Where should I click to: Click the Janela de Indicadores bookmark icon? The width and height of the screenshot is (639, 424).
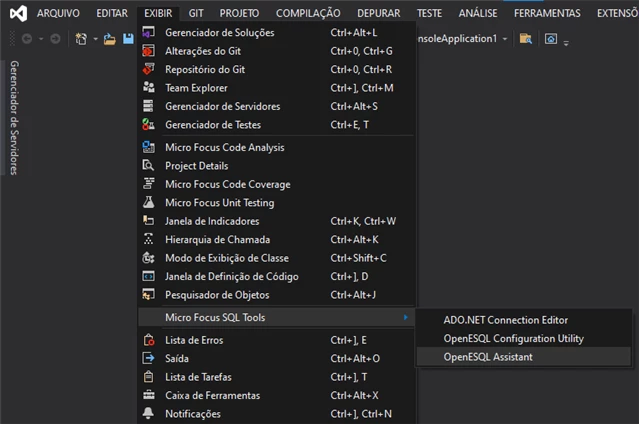(148, 221)
